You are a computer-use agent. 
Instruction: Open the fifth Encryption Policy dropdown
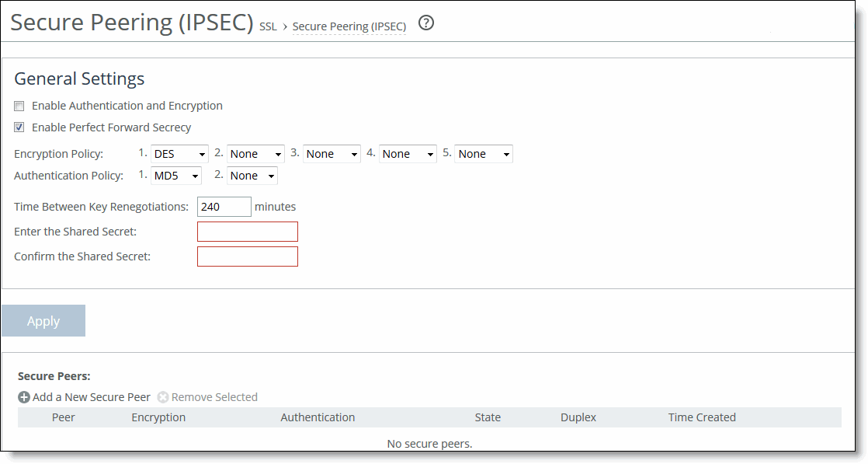click(x=483, y=153)
